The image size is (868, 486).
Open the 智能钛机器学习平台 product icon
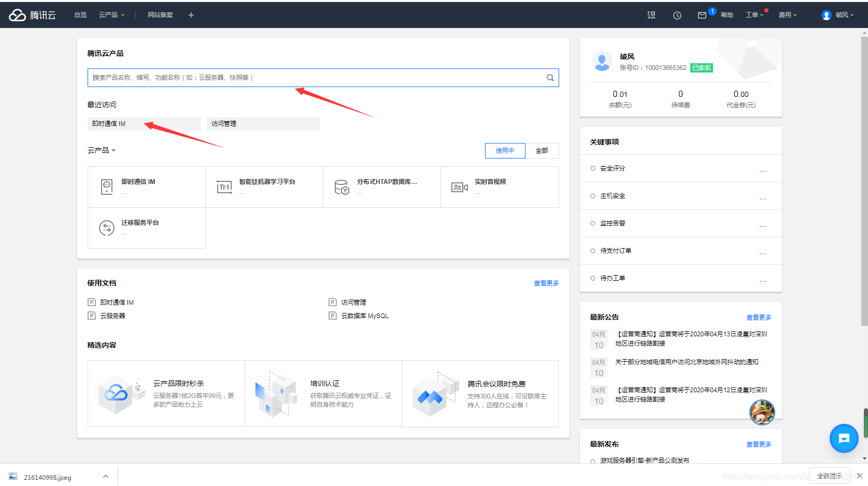tap(224, 187)
